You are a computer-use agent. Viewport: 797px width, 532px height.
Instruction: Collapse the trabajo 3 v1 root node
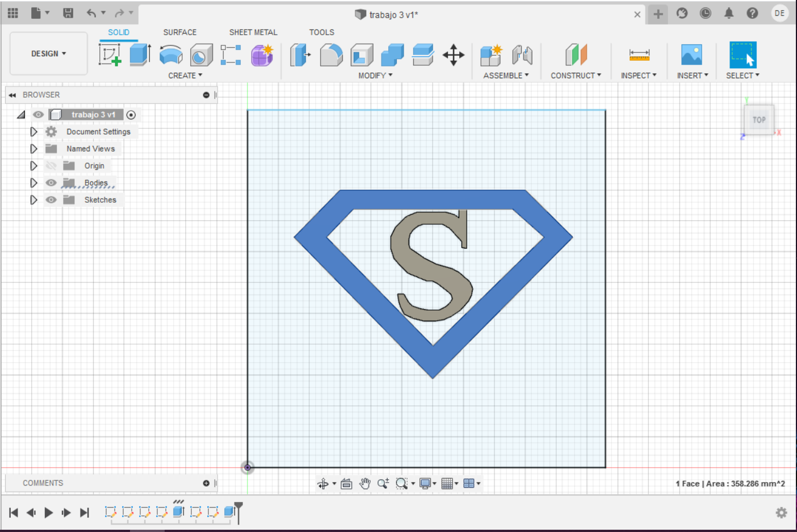point(21,115)
